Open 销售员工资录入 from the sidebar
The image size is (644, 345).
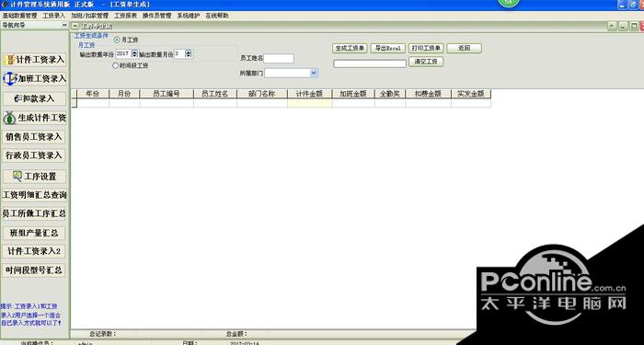pos(34,137)
